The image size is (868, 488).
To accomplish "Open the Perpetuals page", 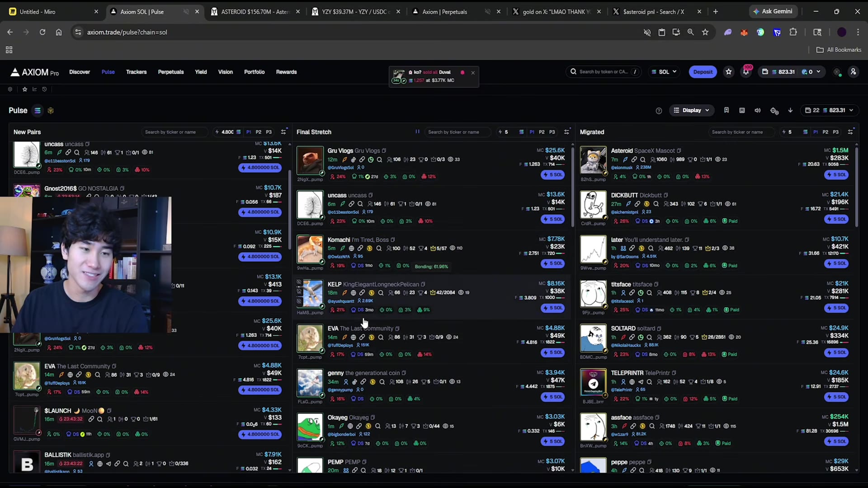I will 171,72.
